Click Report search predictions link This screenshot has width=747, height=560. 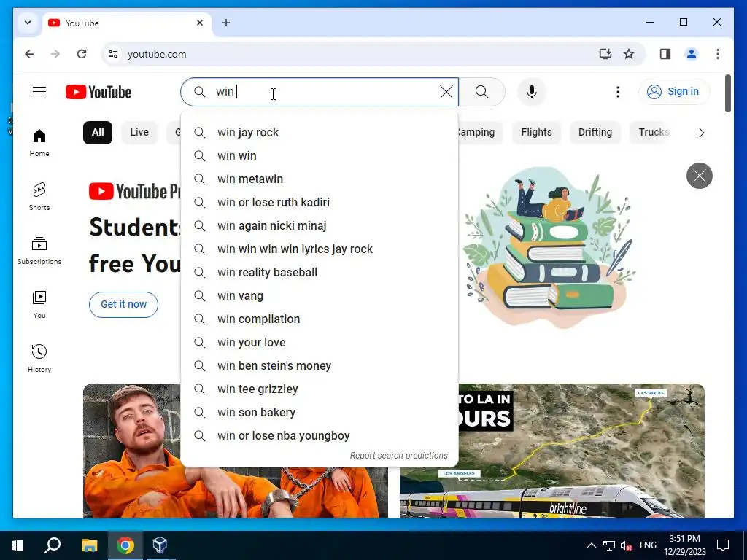point(399,456)
